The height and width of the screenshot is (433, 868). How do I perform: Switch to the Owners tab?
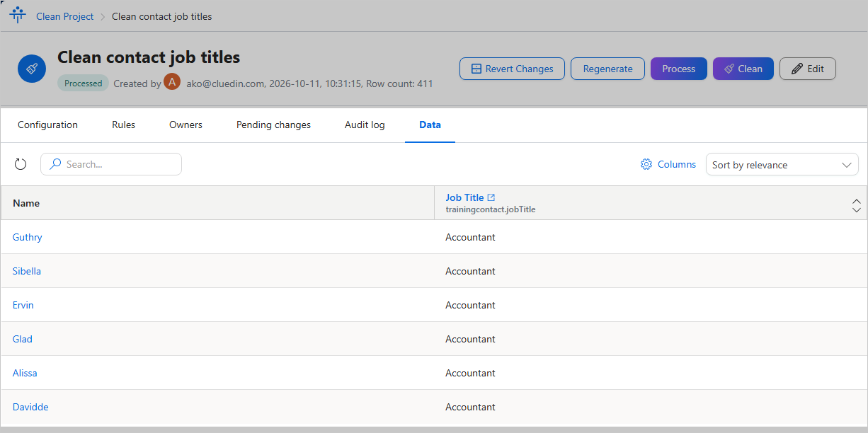[185, 125]
